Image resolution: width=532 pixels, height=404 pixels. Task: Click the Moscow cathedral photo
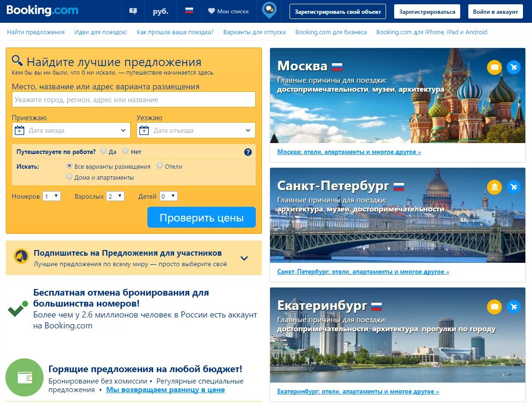pyautogui.click(x=397, y=96)
